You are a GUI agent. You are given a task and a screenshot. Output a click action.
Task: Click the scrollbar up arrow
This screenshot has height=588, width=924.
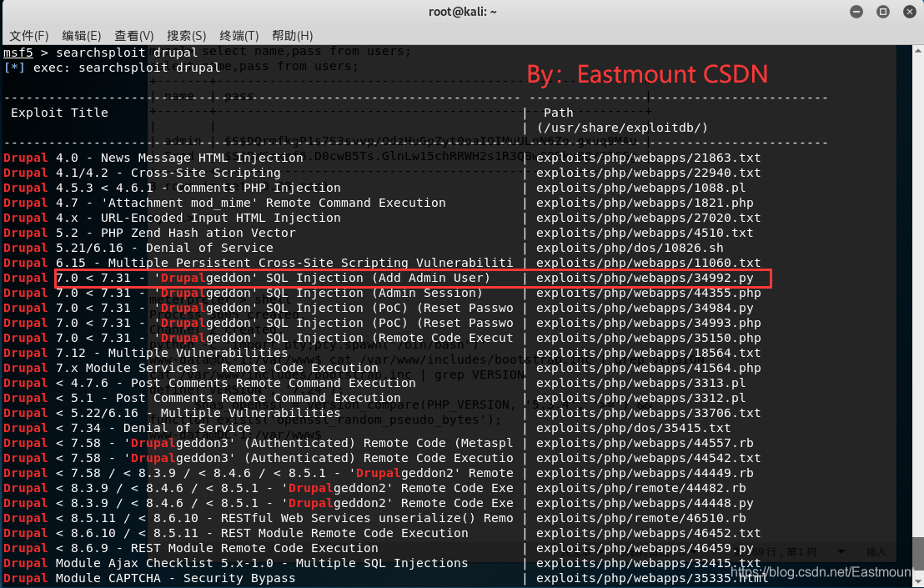click(918, 51)
